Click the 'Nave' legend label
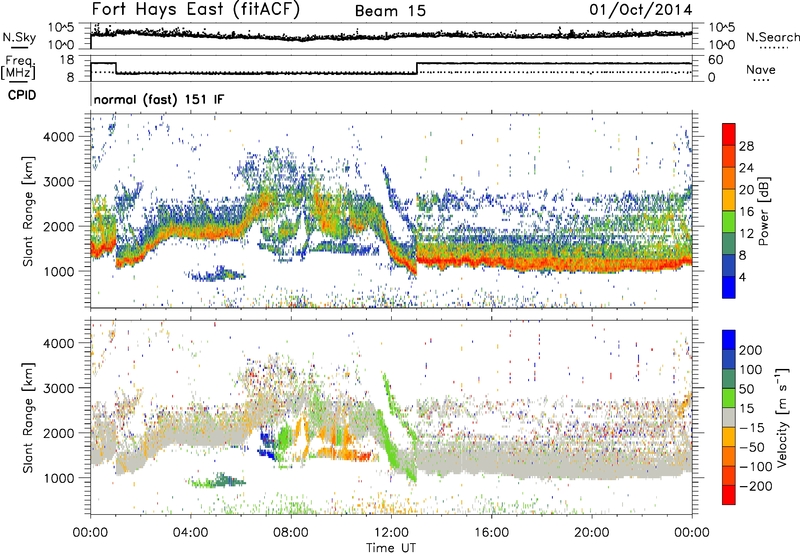 (x=760, y=69)
